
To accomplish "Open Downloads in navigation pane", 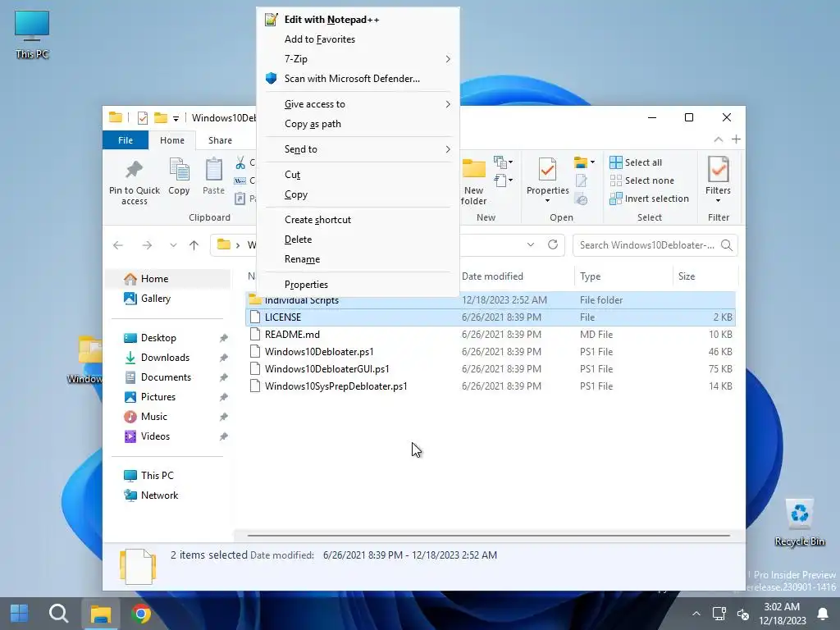I will tap(168, 358).
